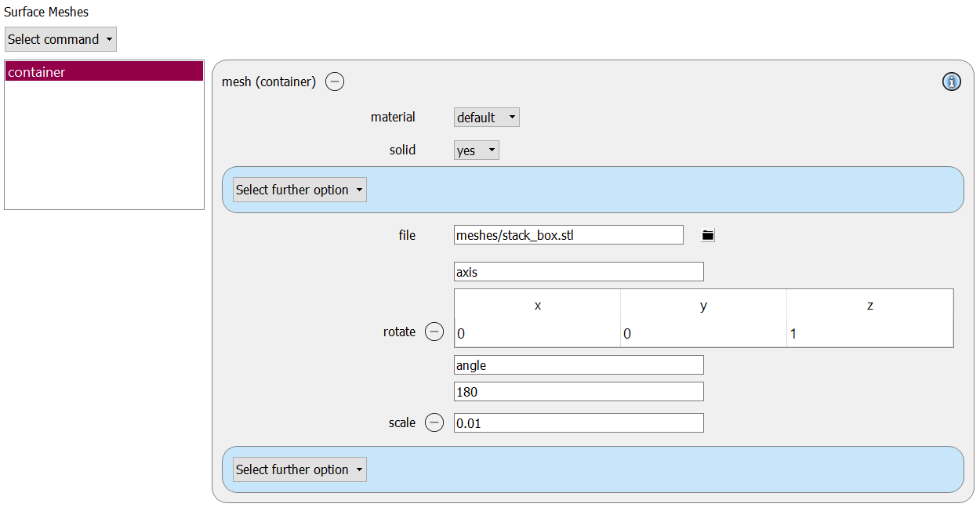Open the info icon for mesh container

click(951, 82)
